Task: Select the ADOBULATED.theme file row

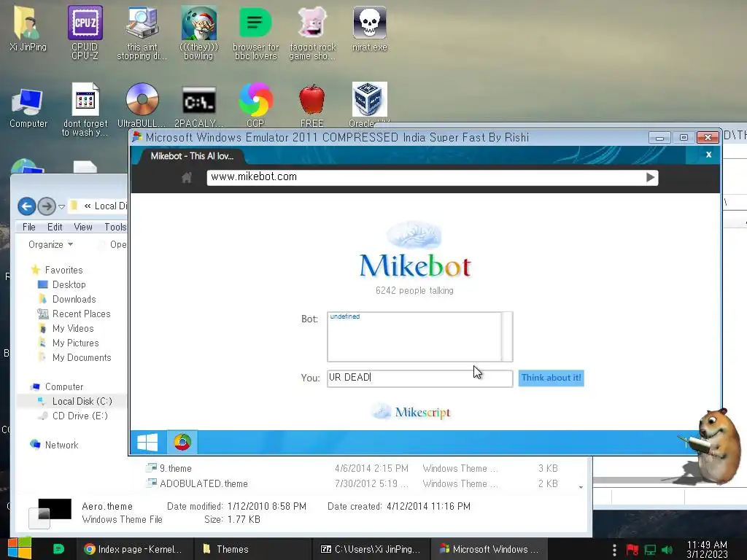Action: click(x=352, y=484)
